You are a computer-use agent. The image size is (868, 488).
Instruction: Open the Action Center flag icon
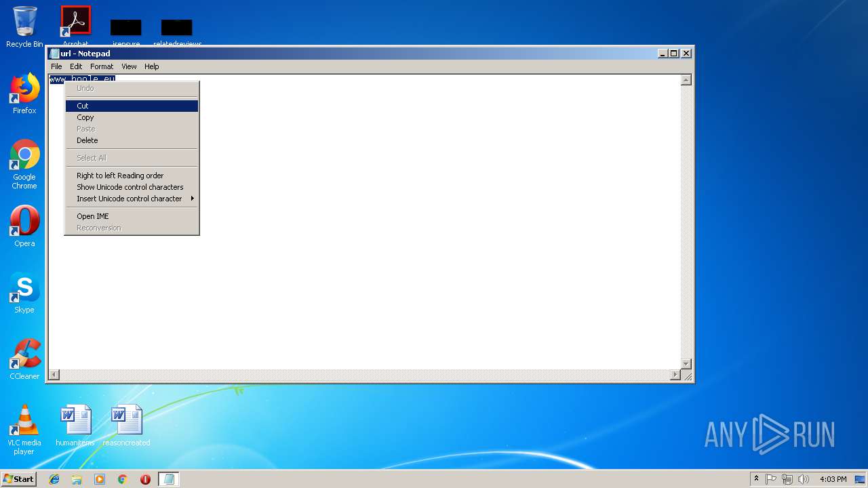pyautogui.click(x=771, y=479)
